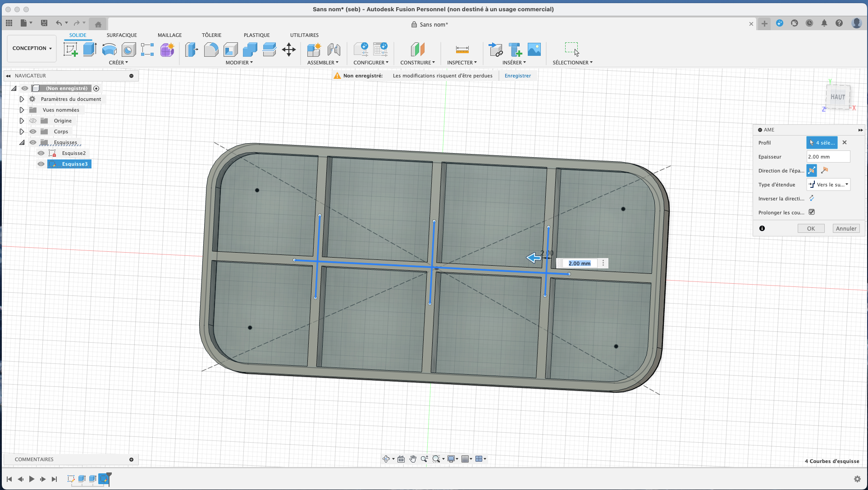Open the job status clock icon
This screenshot has width=868, height=490.
pyautogui.click(x=809, y=23)
